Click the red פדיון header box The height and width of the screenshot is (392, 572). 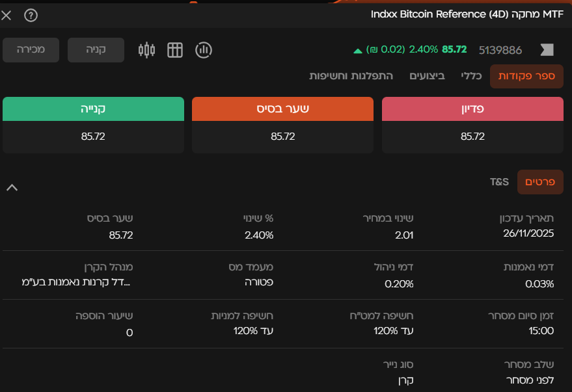pos(472,109)
